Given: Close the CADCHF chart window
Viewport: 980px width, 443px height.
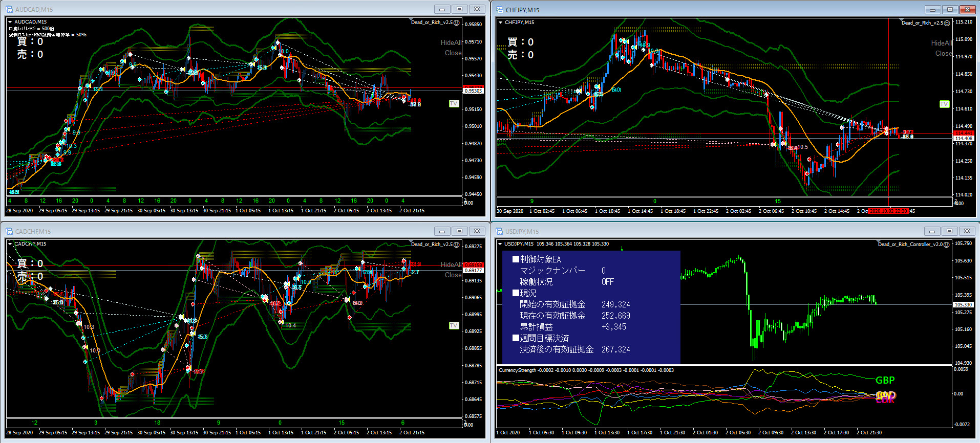Looking at the screenshot, I should 477,231.
